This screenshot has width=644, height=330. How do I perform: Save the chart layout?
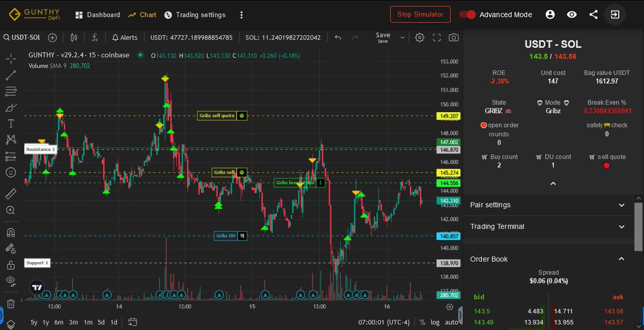(383, 38)
